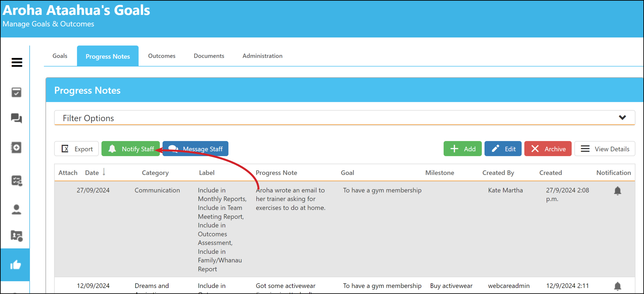Click the red Archive button
Viewport: 644px width, 294px height.
[x=547, y=149]
